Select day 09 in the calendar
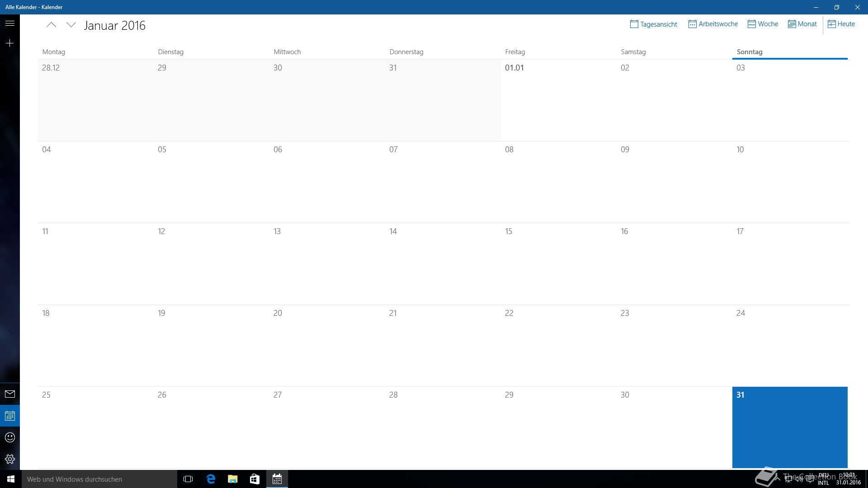The width and height of the screenshot is (868, 488). (x=675, y=182)
